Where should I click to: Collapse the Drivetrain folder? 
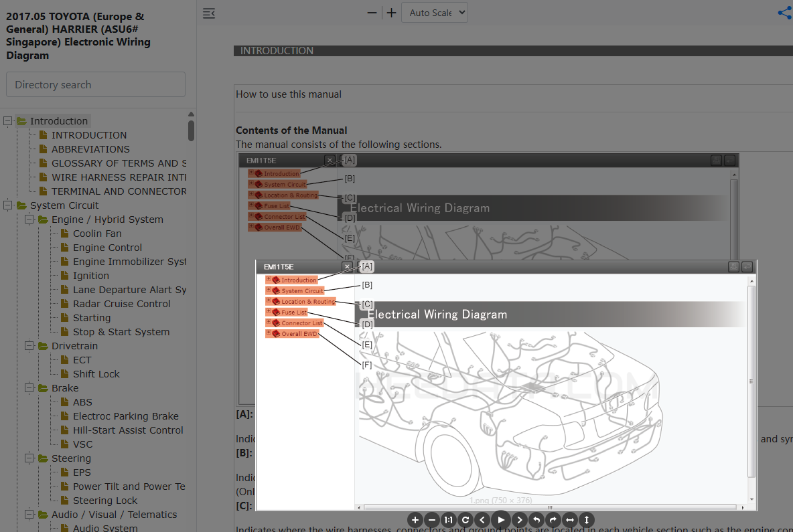pos(29,345)
